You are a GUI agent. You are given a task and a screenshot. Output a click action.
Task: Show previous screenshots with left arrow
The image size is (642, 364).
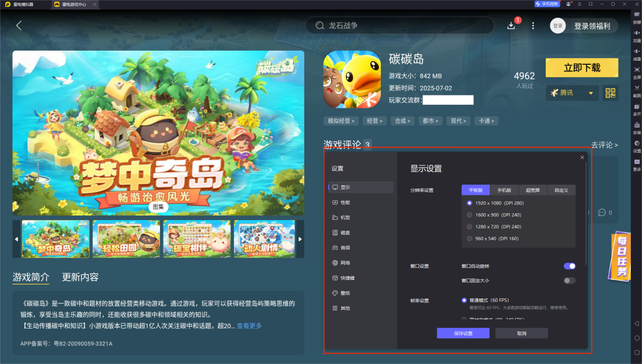16,239
